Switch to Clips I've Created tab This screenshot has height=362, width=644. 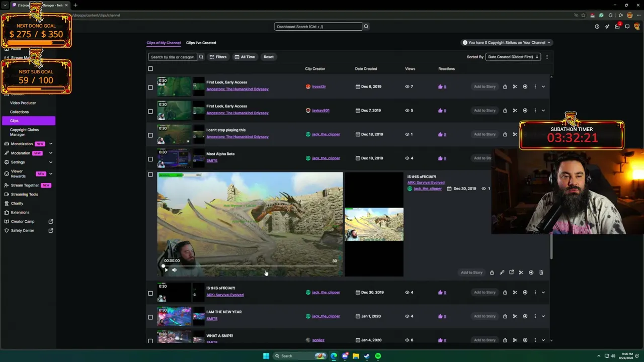(x=201, y=43)
